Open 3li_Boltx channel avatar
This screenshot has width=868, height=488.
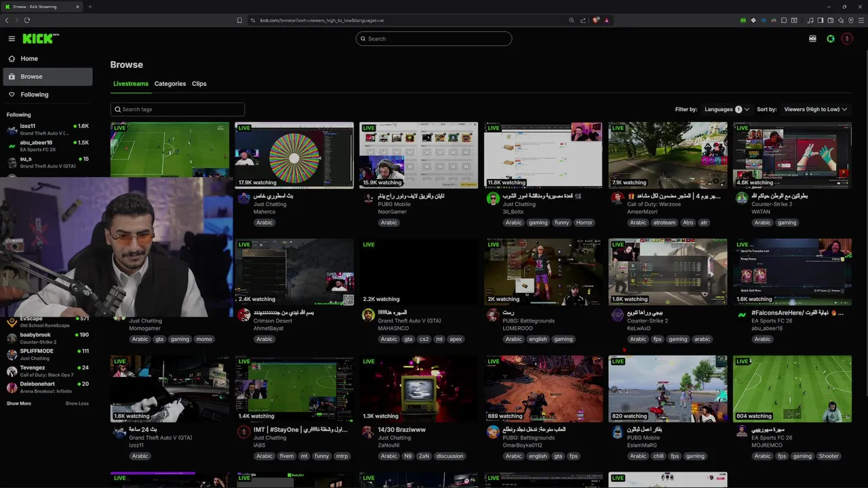(493, 199)
